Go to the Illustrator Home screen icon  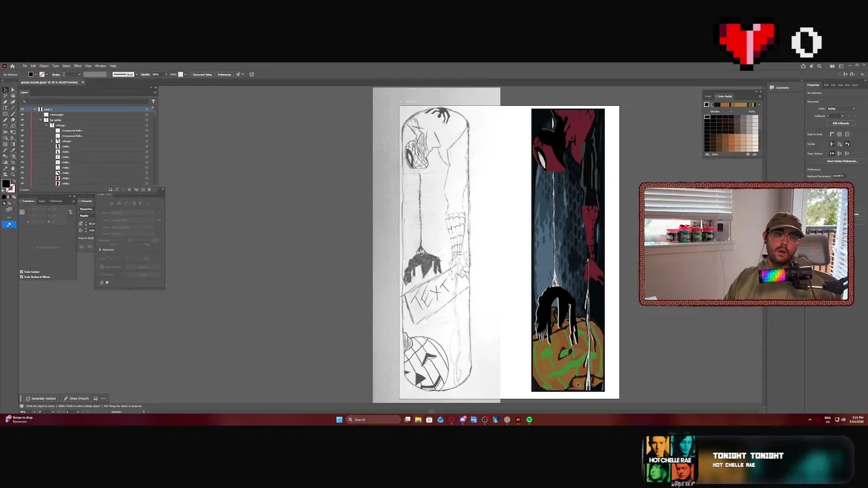click(12, 66)
